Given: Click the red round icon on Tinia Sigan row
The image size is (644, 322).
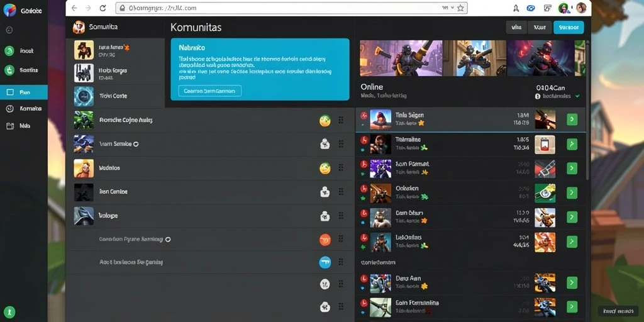Looking at the screenshot, I should click(364, 116).
